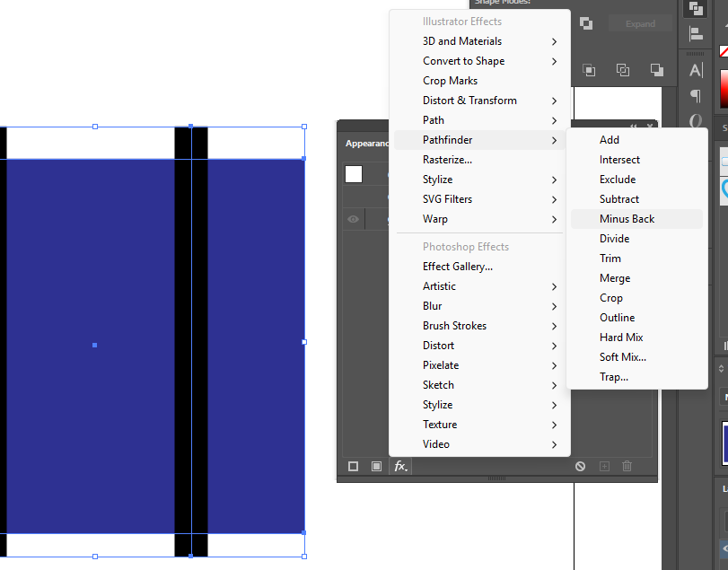Select the Pathfinder menu entry
728x570 pixels.
coord(479,140)
